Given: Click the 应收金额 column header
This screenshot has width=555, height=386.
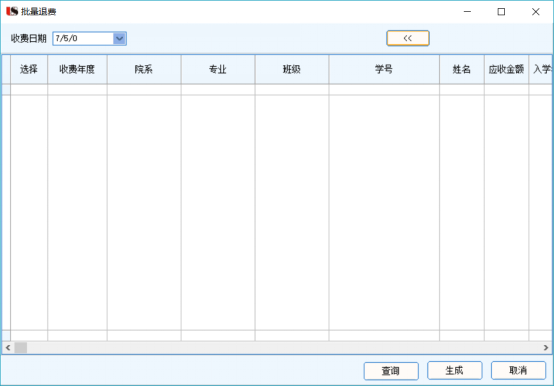Looking at the screenshot, I should point(507,69).
